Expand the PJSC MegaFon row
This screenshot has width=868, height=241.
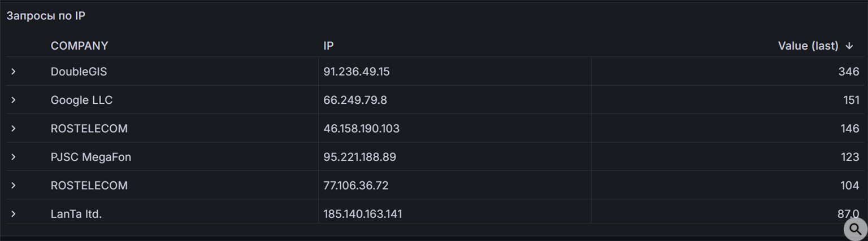pos(14,157)
